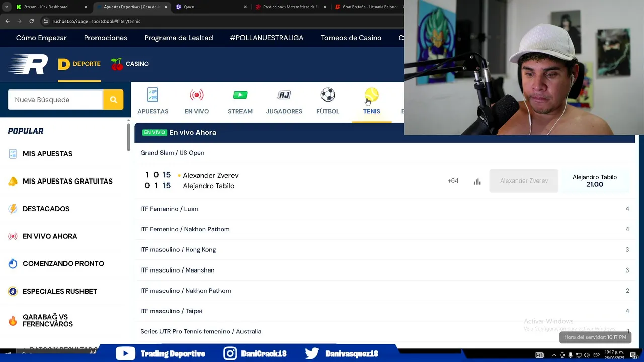Open the browser tab search dropdown
Screen dimensions: 644x362
7,7
